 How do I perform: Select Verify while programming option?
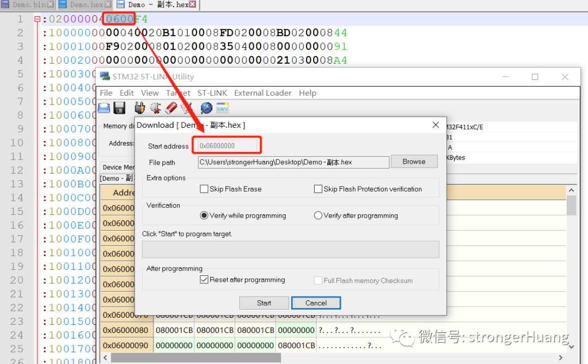coord(204,215)
